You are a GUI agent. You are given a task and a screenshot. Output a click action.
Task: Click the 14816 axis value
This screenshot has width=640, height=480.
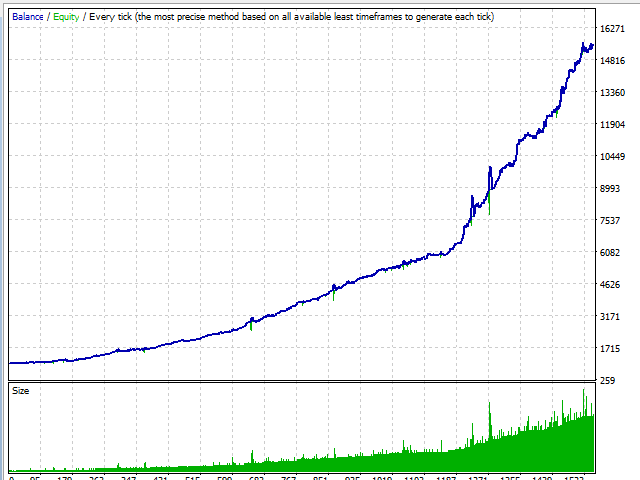pyautogui.click(x=612, y=60)
